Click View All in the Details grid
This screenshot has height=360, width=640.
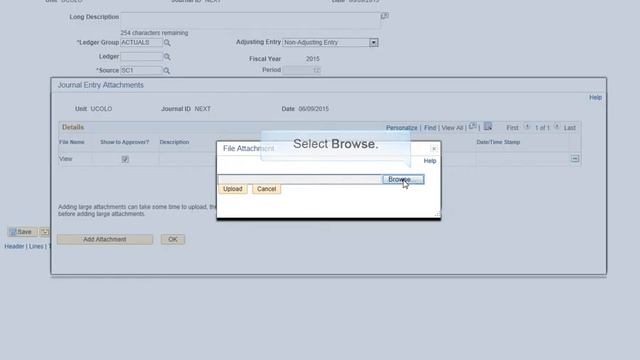point(452,128)
